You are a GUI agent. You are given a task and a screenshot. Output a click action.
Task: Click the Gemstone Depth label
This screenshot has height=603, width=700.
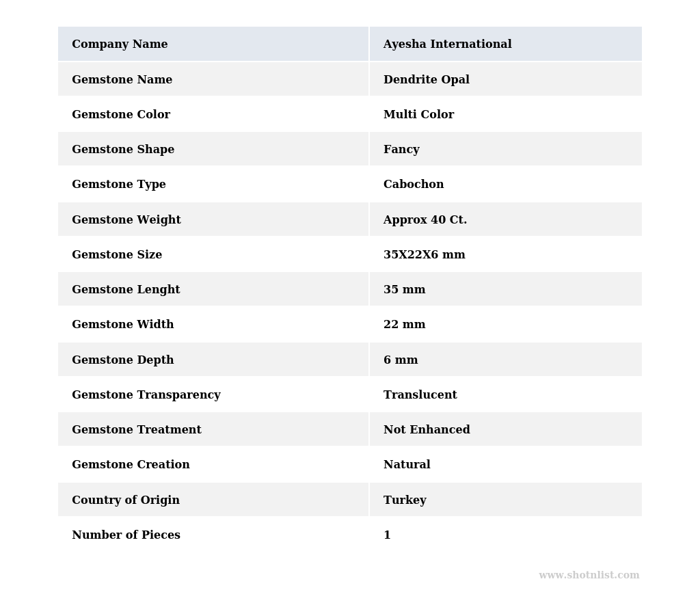point(122,360)
